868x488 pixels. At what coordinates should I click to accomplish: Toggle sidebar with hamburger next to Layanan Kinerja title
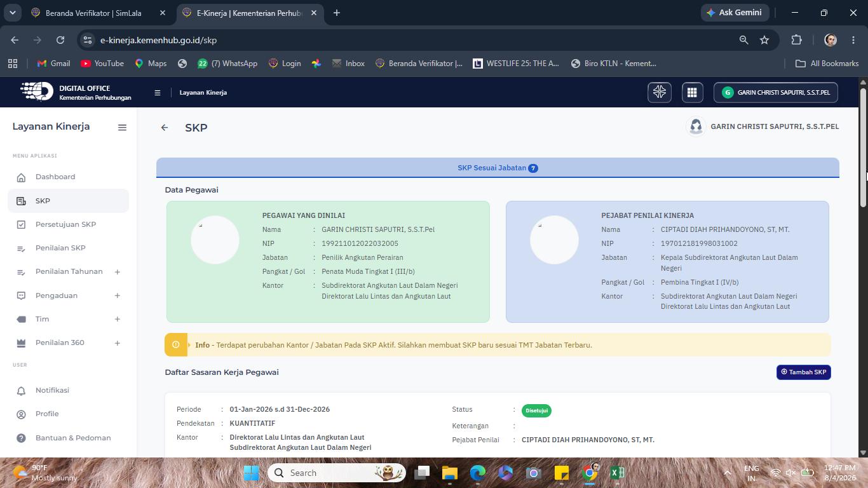coord(122,127)
